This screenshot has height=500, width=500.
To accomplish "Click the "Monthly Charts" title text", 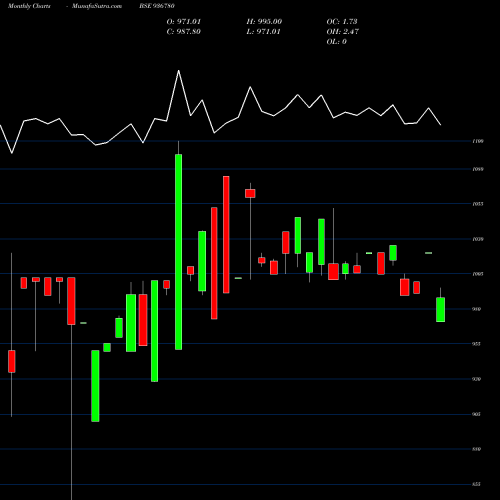I will tap(29, 6).
